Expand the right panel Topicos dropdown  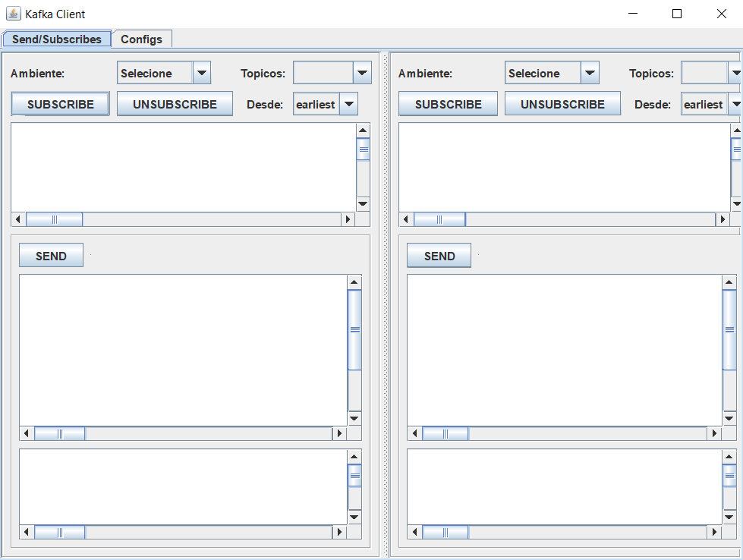(711, 73)
